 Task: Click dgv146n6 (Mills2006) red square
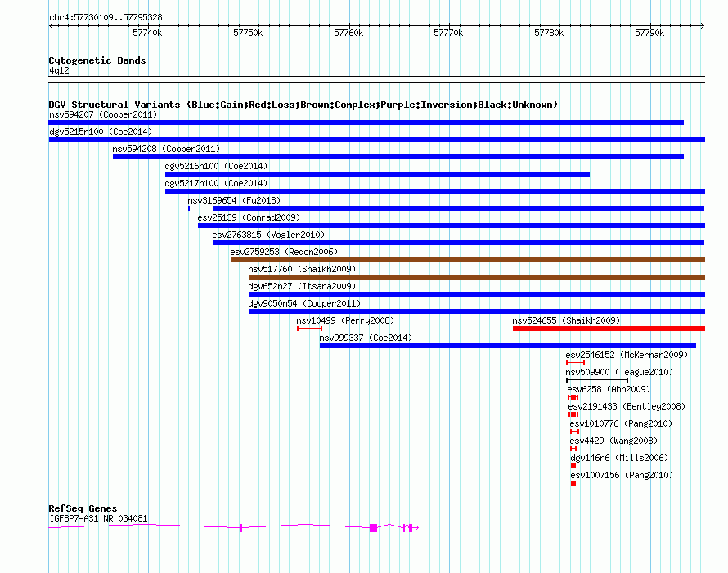click(573, 466)
